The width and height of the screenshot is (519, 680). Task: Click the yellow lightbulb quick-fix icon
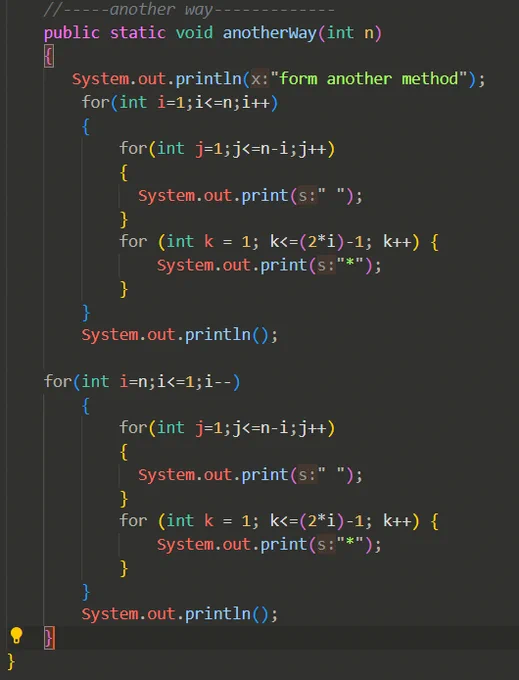16,635
